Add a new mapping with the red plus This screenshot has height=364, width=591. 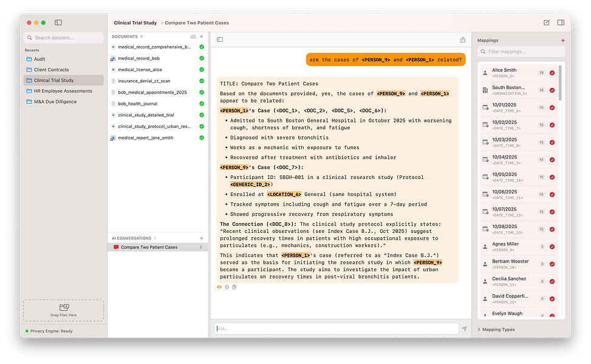tap(562, 40)
